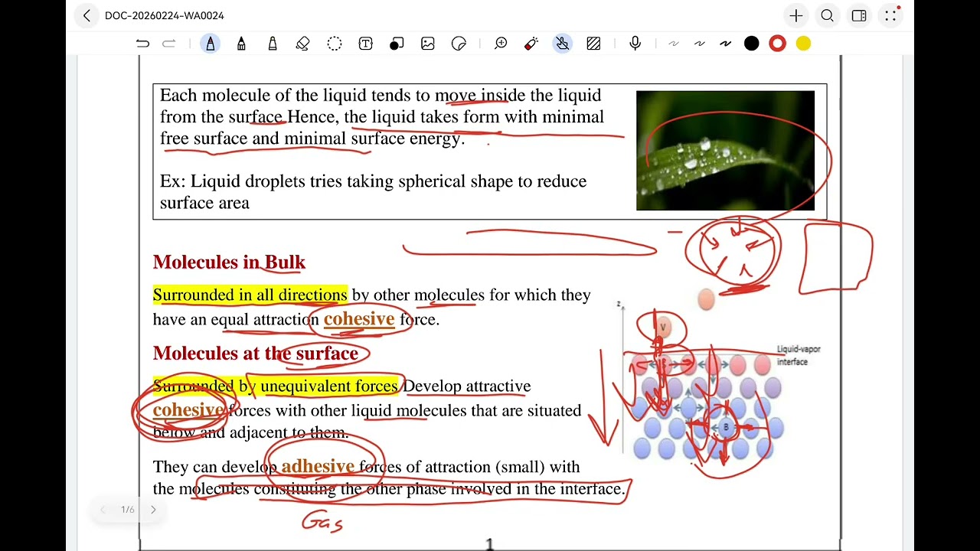Toggle finger touch drawing mode
Screen dimensions: 980x551
tap(563, 44)
